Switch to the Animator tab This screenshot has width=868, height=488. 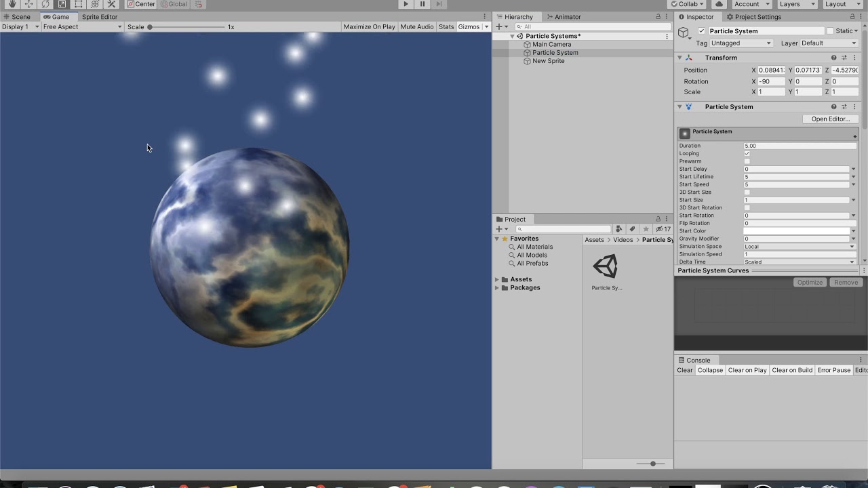(564, 17)
